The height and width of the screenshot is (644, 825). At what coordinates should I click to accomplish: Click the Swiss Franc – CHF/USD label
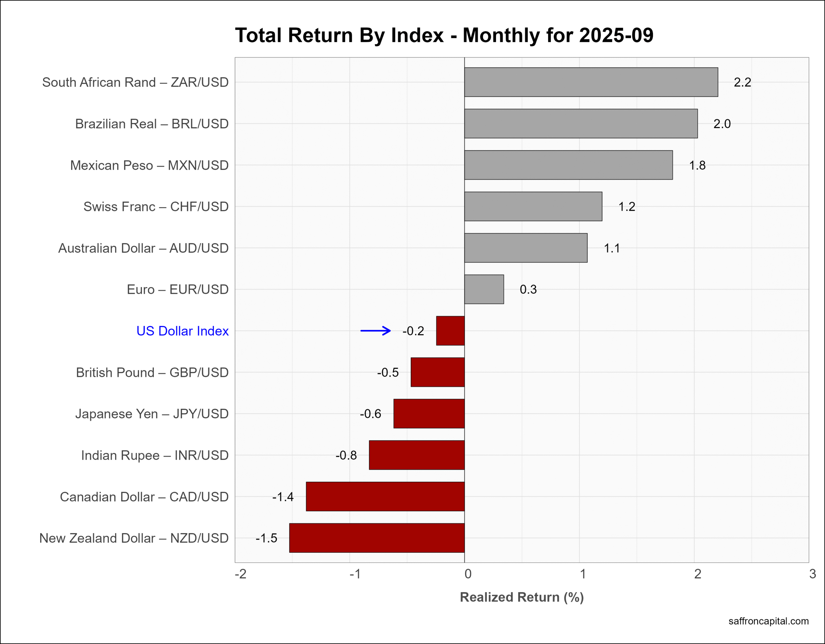pos(156,207)
